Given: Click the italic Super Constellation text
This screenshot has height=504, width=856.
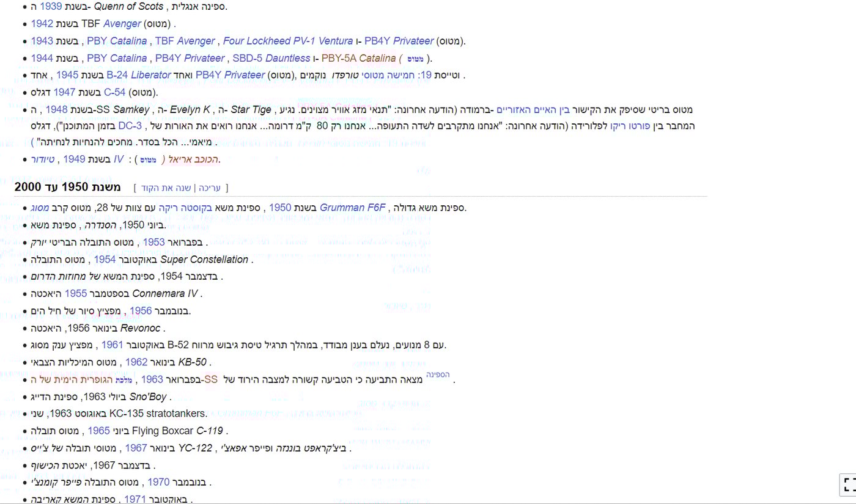Looking at the screenshot, I should [204, 260].
